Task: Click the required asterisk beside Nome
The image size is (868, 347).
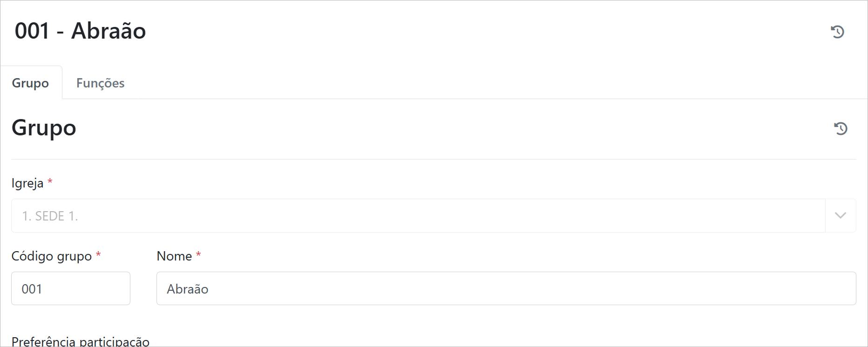Action: click(x=198, y=255)
